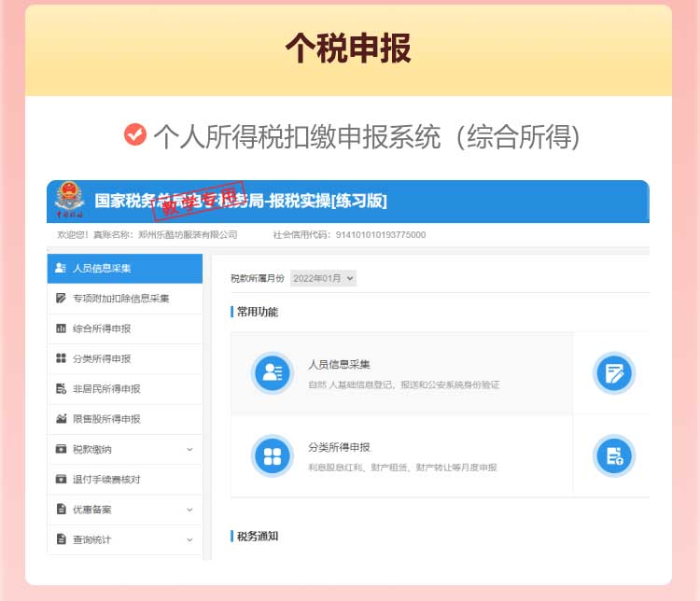Open 非居民所得申报 sidebar entry
This screenshot has height=601, width=700.
[106, 389]
